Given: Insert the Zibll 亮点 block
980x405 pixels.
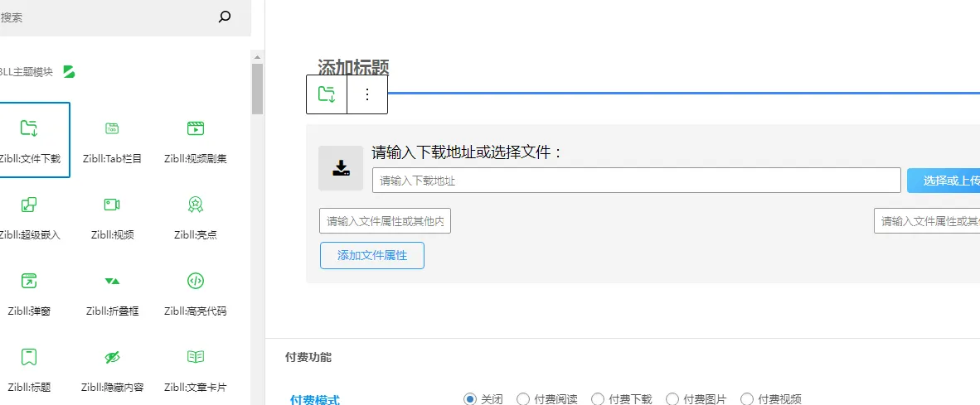Looking at the screenshot, I should point(196,216).
